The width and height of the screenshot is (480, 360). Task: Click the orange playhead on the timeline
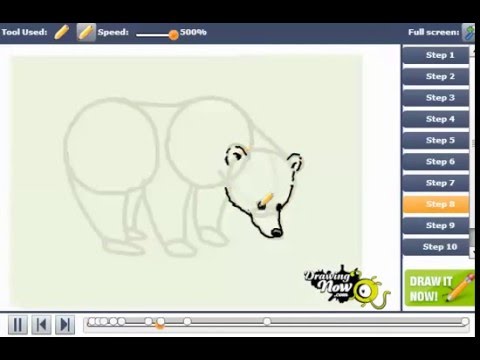click(160, 326)
